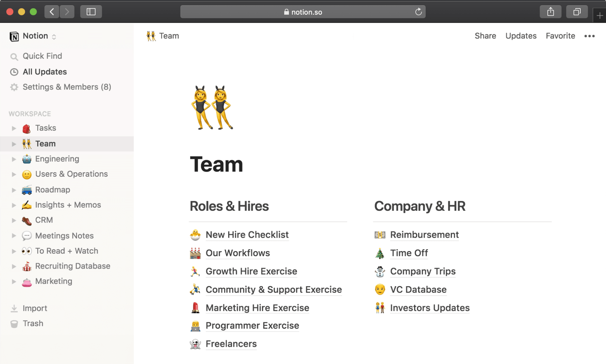Select the Tasks page in the sidebar
606x364 pixels.
coord(46,128)
